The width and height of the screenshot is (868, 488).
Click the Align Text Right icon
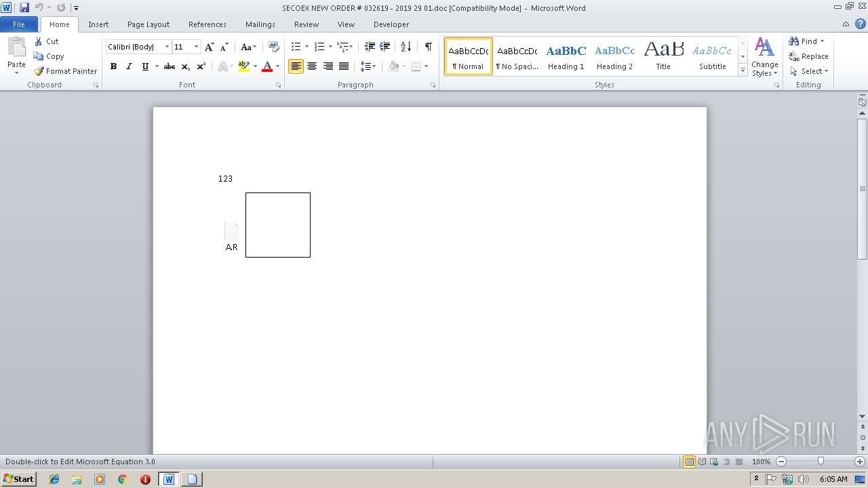point(328,66)
